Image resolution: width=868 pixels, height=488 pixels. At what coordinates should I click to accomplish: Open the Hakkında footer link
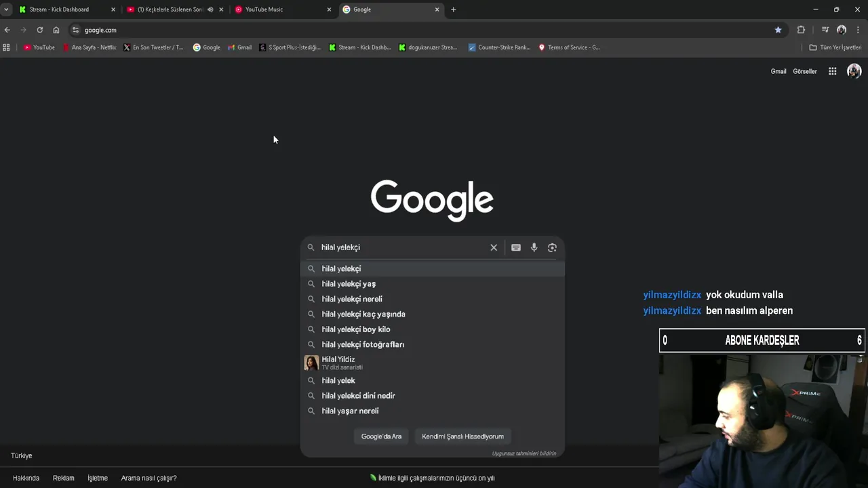pyautogui.click(x=26, y=478)
